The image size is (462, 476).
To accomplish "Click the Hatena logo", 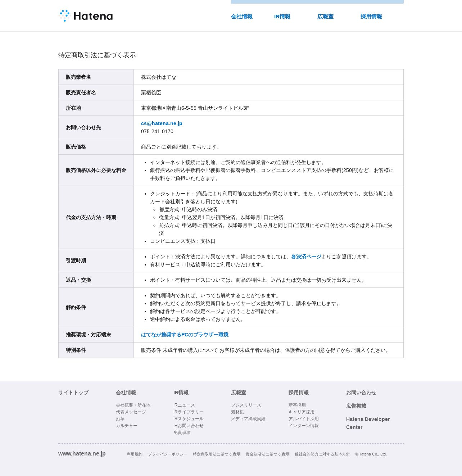I will (x=86, y=16).
